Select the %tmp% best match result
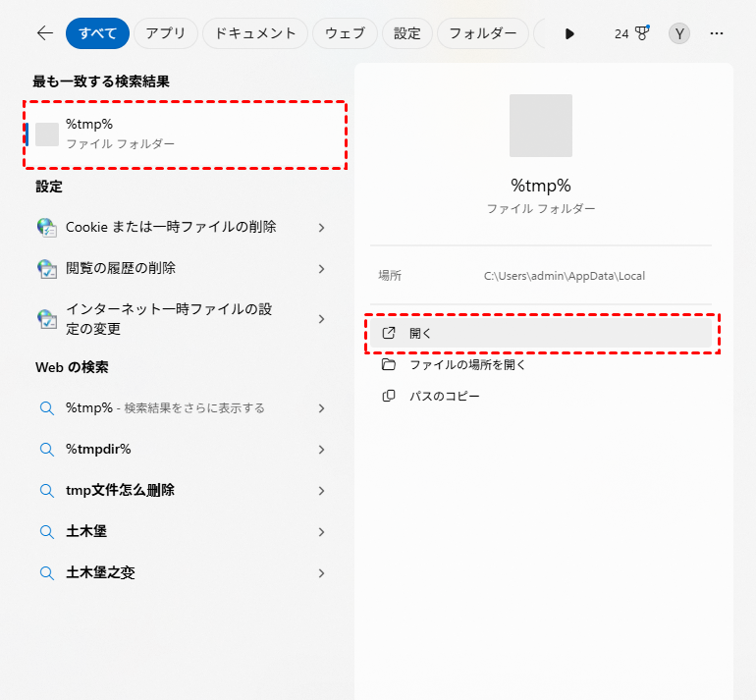 (x=186, y=135)
